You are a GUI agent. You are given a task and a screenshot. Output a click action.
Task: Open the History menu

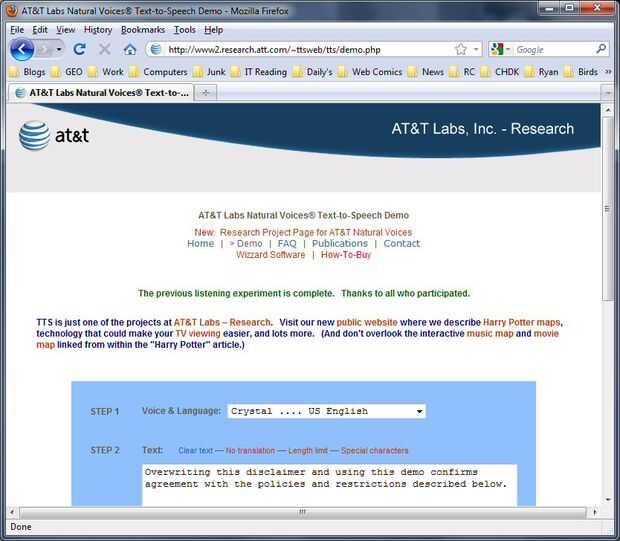click(x=98, y=30)
